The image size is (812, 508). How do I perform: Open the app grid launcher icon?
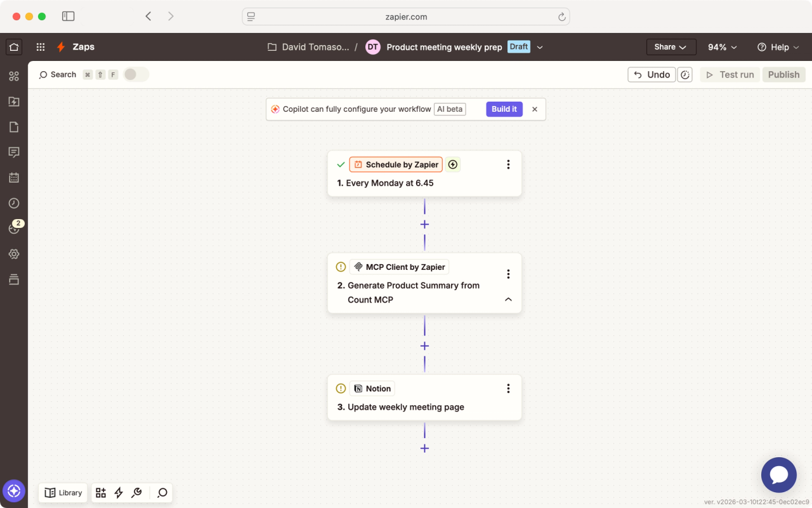point(40,46)
